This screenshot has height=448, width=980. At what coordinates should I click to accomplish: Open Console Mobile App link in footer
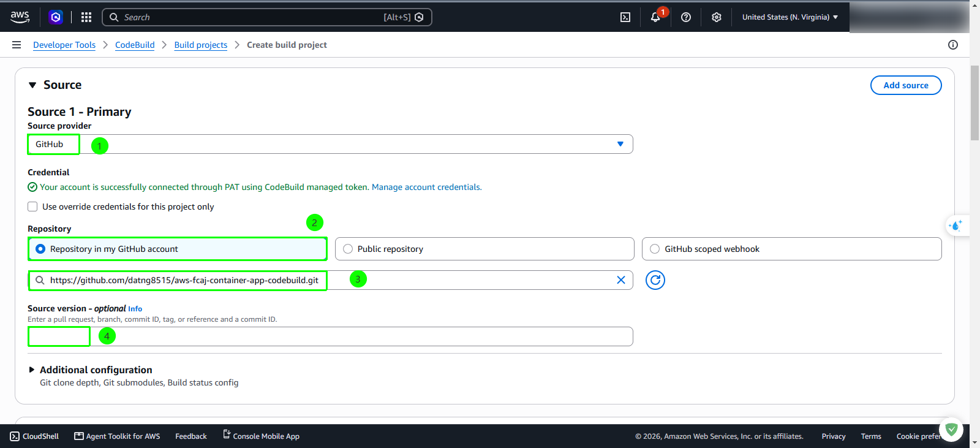(261, 436)
